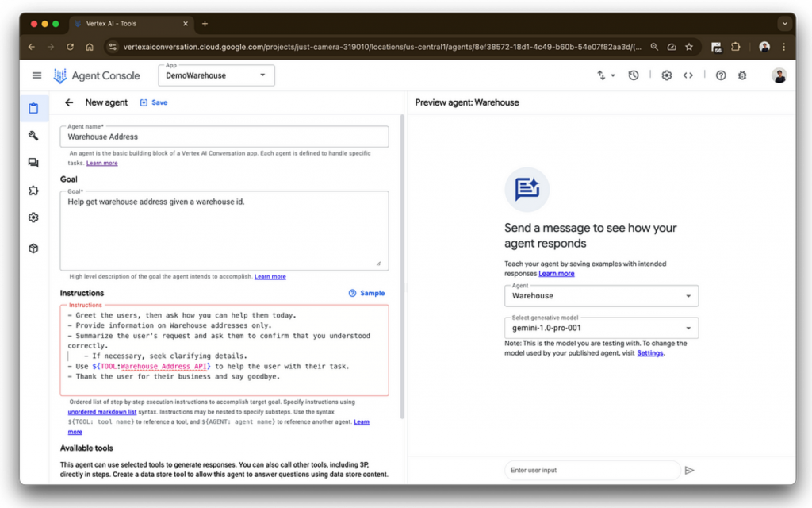This screenshot has height=508, width=812.
Task: Click the Available tools heading
Action: (x=86, y=448)
